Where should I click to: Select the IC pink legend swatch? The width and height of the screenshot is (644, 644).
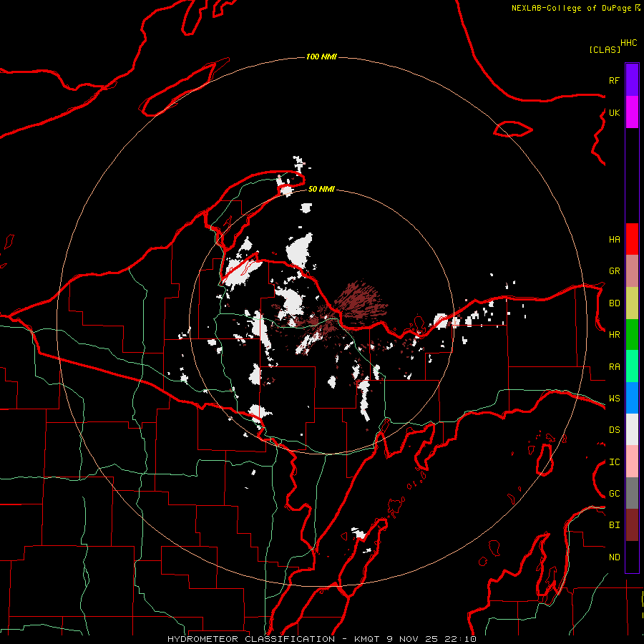[x=632, y=462]
